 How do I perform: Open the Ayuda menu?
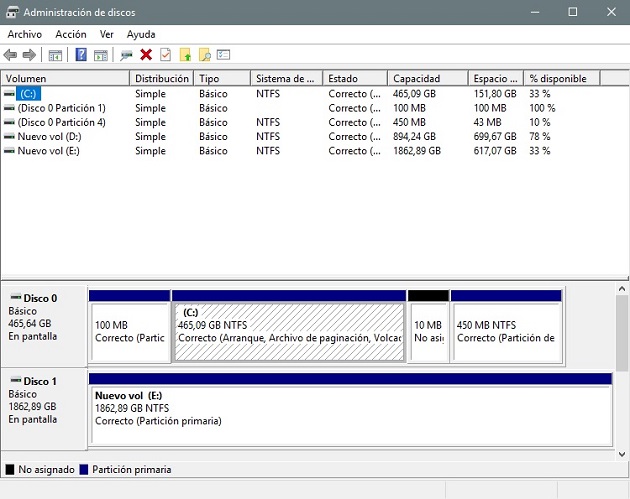(x=141, y=34)
